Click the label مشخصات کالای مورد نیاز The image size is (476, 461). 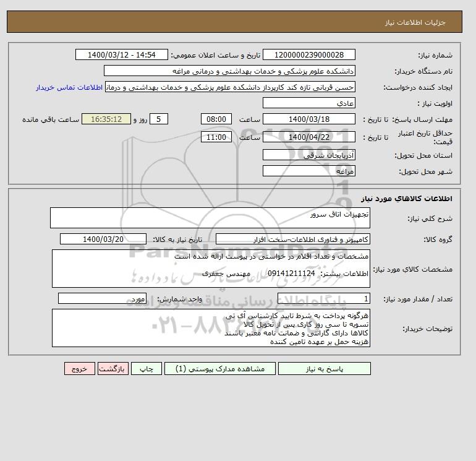(413, 269)
